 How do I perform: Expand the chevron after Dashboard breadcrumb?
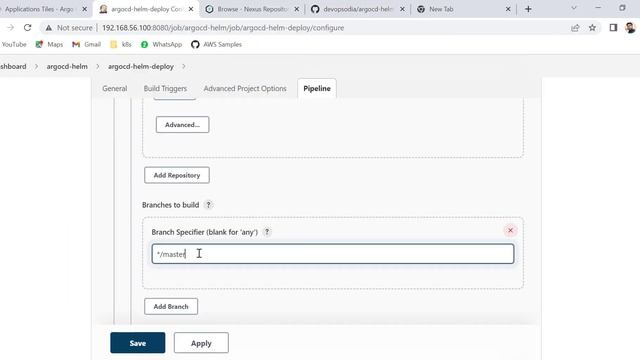(36, 67)
